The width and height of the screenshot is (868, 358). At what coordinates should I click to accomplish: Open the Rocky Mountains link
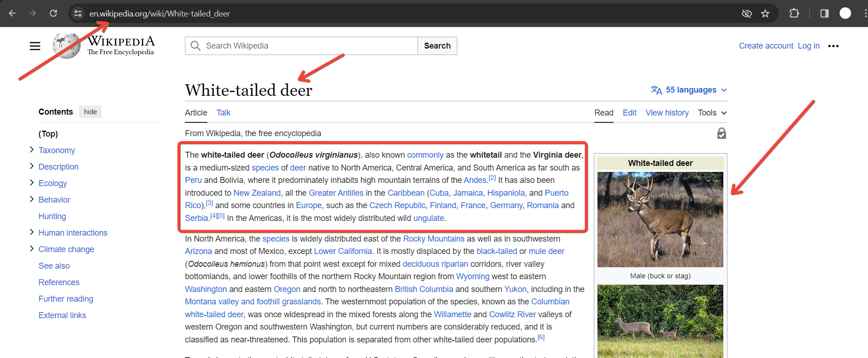click(x=434, y=239)
